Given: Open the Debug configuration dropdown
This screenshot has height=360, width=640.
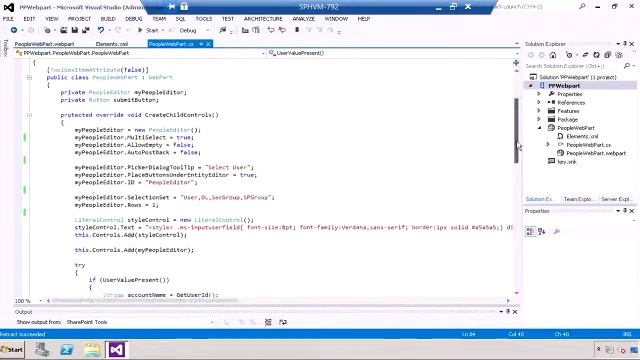Looking at the screenshot, I should pyautogui.click(x=194, y=30).
